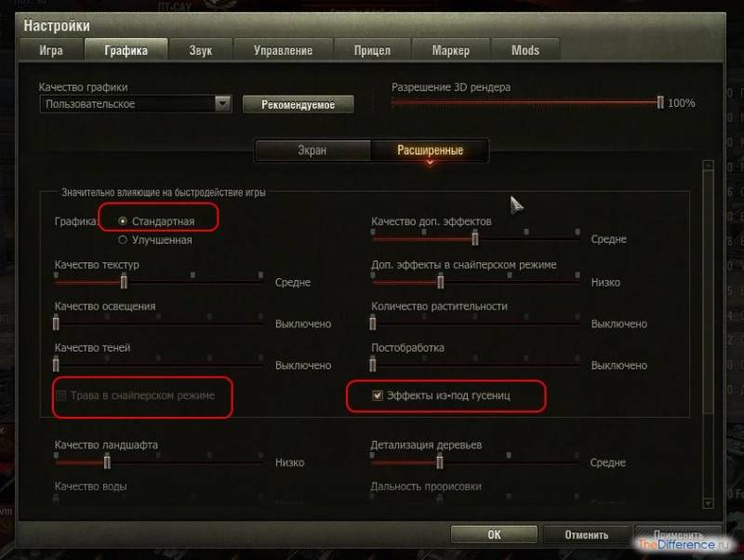The width and height of the screenshot is (744, 560).
Task: Open the Качество графики dropdown arrow
Action: click(x=222, y=103)
